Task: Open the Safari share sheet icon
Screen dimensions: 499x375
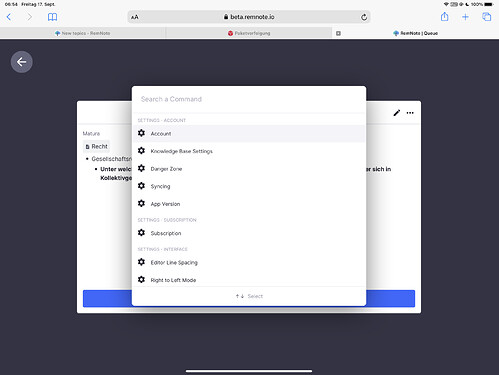Action: click(444, 17)
